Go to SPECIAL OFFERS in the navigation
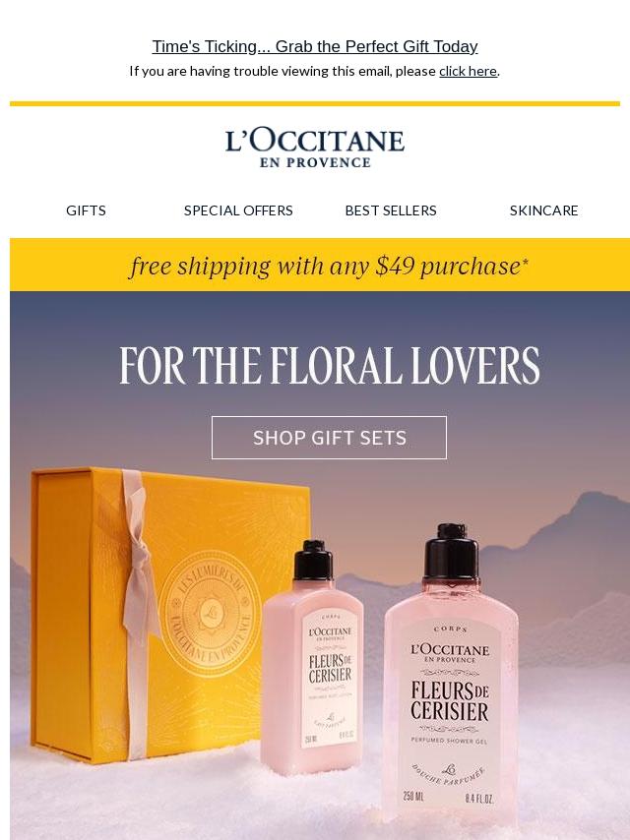 [x=238, y=210]
